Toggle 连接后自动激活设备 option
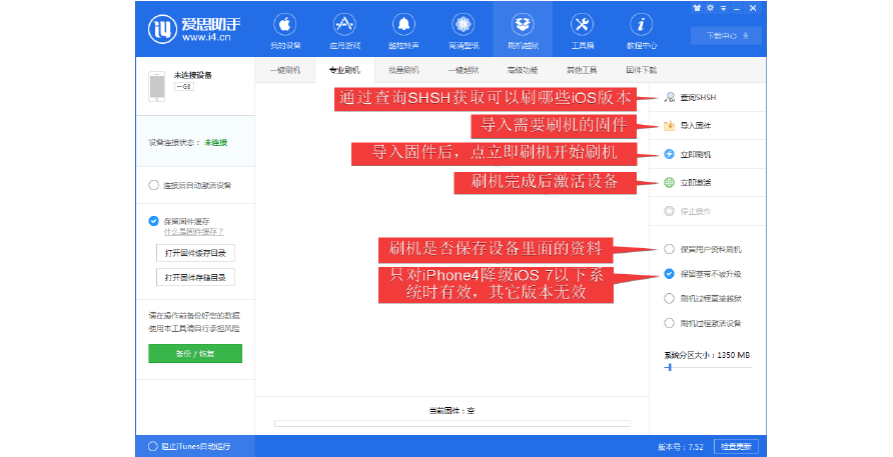Viewport: 893px width, 457px height. point(153,185)
